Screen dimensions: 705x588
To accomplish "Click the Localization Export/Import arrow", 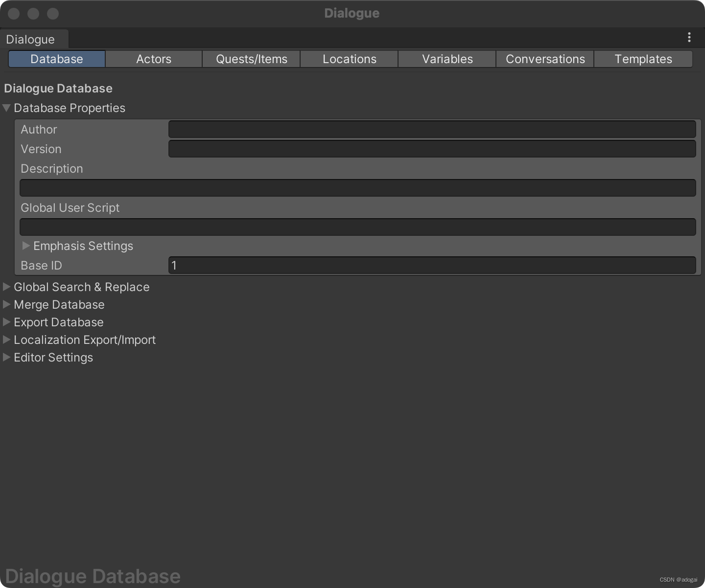I will point(7,339).
